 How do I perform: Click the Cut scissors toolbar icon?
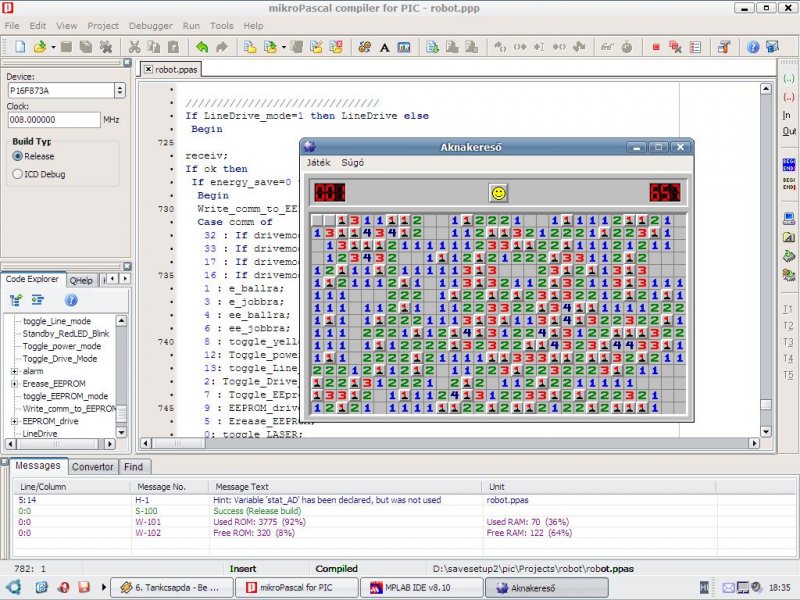click(134, 47)
